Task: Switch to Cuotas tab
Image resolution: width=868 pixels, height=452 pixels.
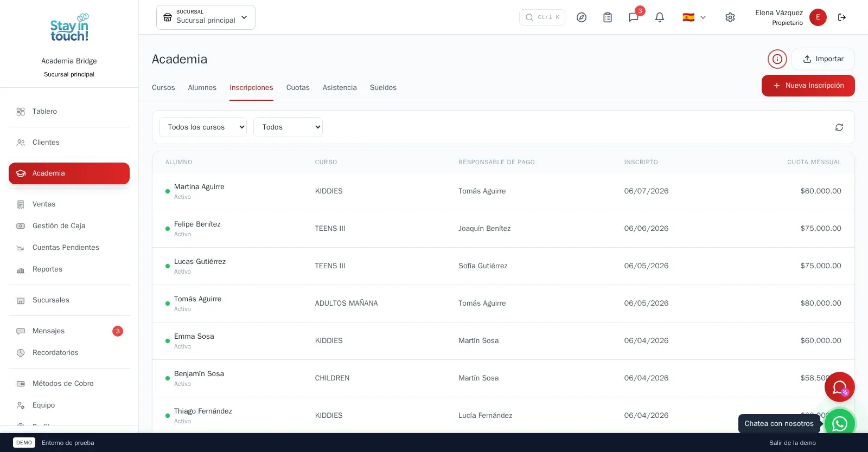Action: point(298,88)
